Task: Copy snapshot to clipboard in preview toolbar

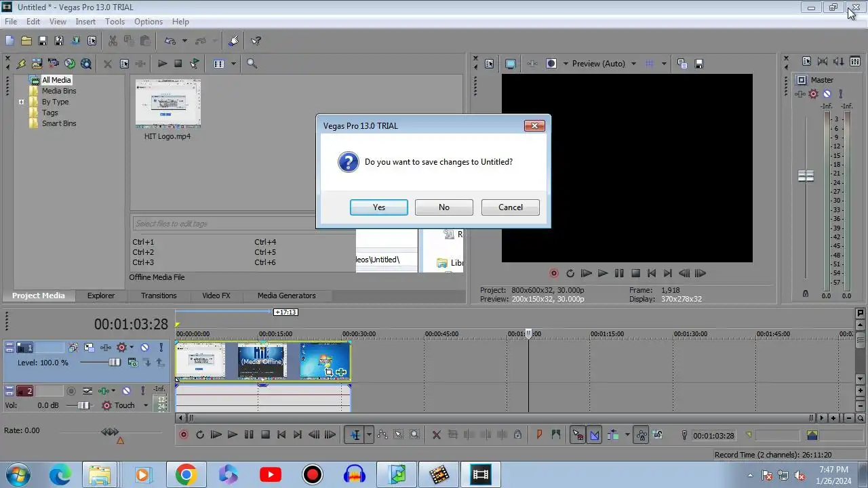Action: coord(682,64)
